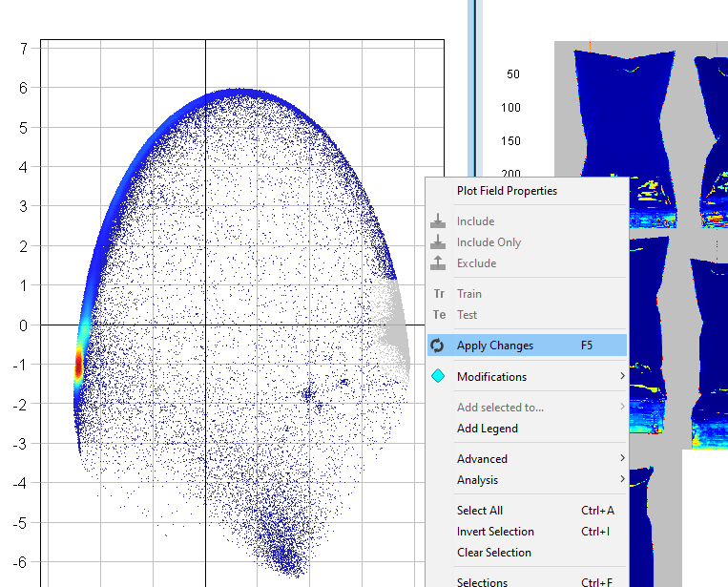Open the 'Add selected to...' submenu arrow

point(622,408)
